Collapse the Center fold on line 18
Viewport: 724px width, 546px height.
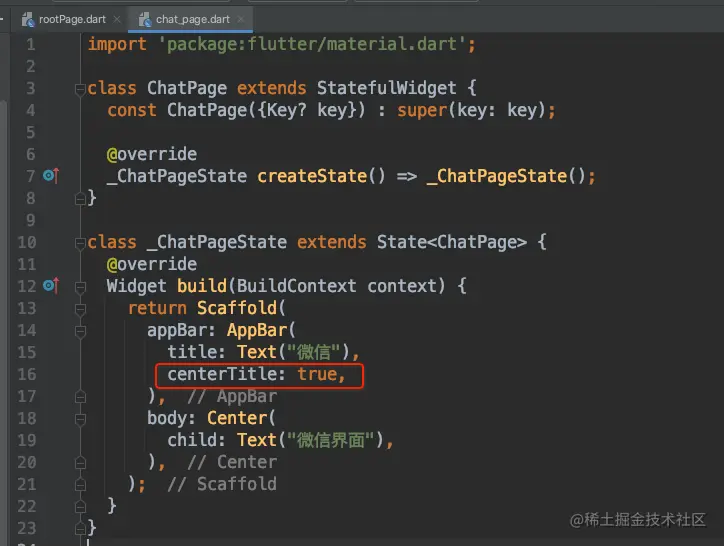tap(80, 419)
